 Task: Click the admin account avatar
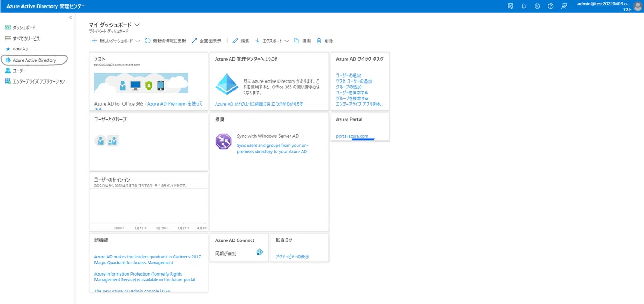[x=637, y=6]
